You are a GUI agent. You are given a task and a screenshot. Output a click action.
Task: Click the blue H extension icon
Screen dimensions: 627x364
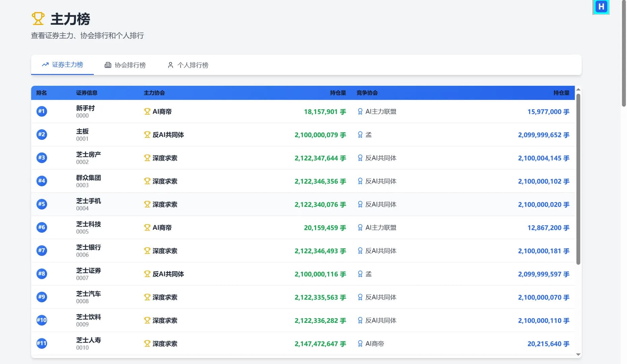pos(601,7)
